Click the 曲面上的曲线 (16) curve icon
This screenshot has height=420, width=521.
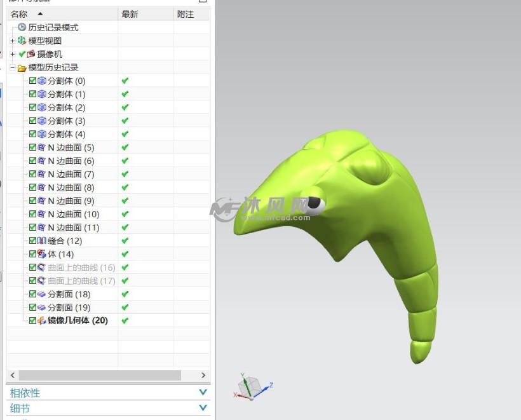pyautogui.click(x=41, y=267)
